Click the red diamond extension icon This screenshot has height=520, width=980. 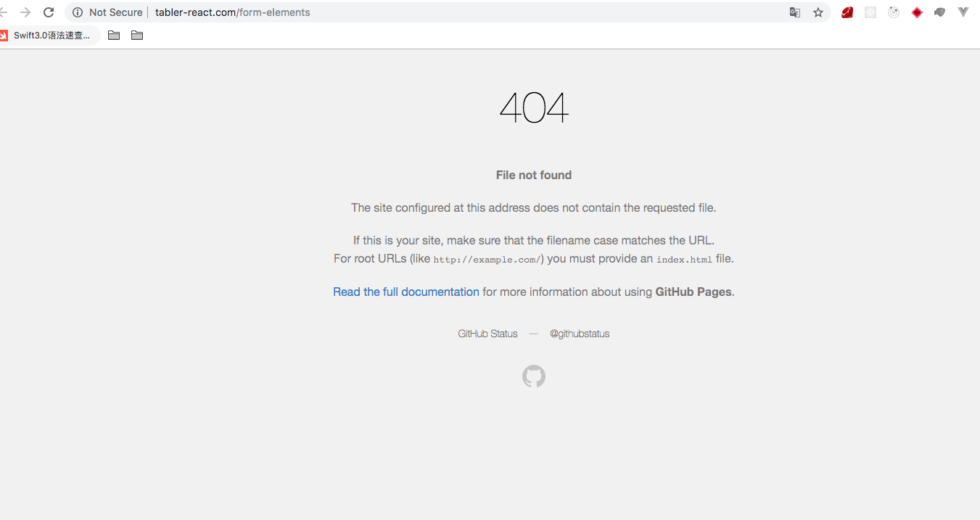[917, 12]
